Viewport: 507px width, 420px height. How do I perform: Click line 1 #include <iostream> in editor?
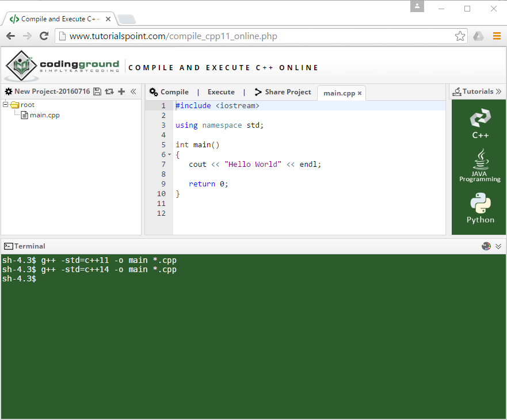point(218,106)
